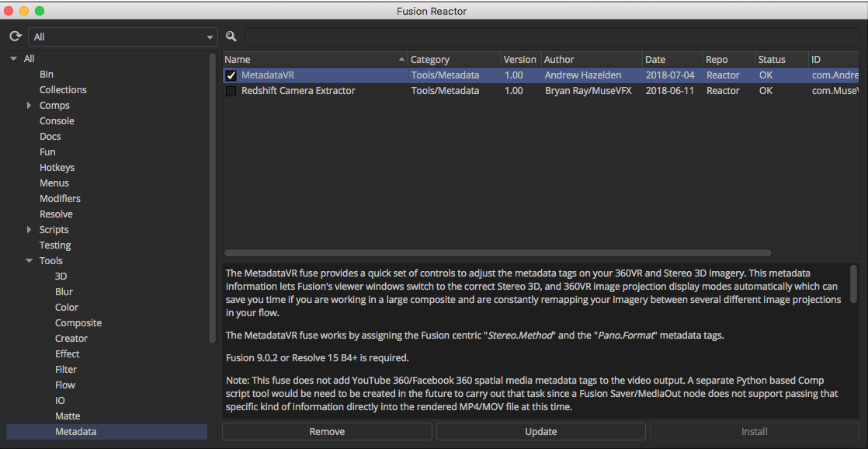Click the description panel vertical scrollbar

(x=853, y=284)
